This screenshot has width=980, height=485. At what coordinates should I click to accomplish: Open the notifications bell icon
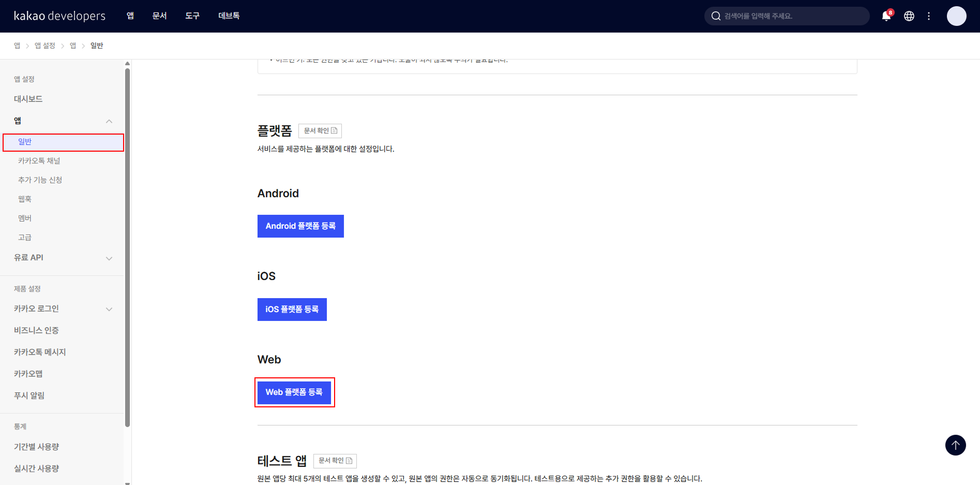pyautogui.click(x=886, y=16)
